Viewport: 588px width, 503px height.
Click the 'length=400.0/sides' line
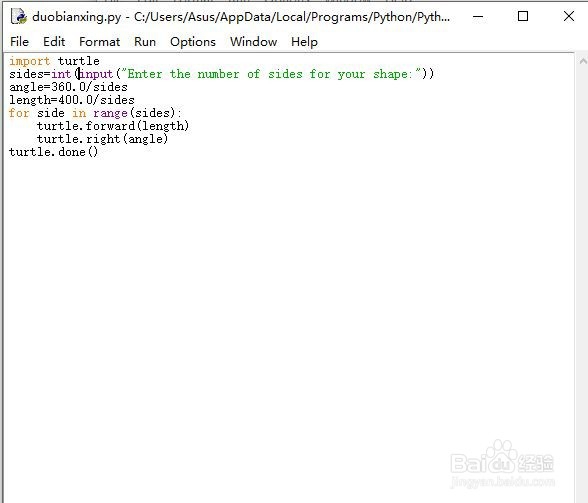(72, 100)
